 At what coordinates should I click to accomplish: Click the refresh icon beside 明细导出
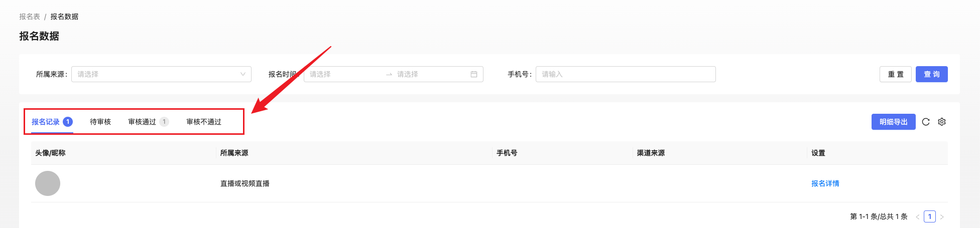pos(926,122)
